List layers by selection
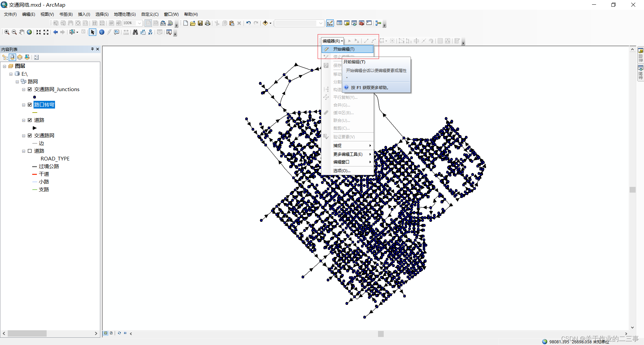The image size is (644, 345). (27, 57)
